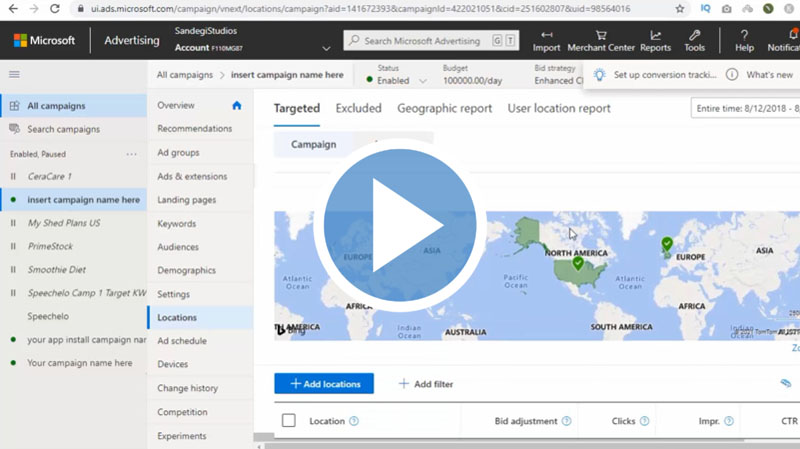Open Merchant Center
This screenshot has width=800, height=449.
(x=601, y=41)
